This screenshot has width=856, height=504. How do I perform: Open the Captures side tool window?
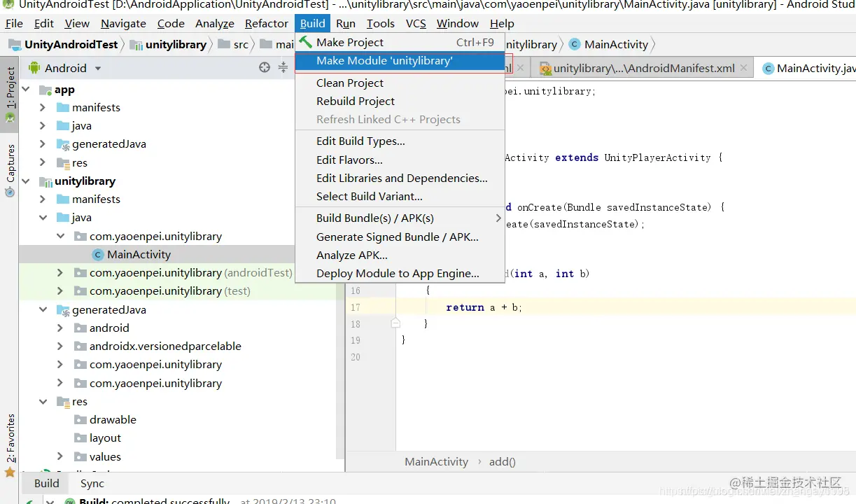click(x=10, y=169)
